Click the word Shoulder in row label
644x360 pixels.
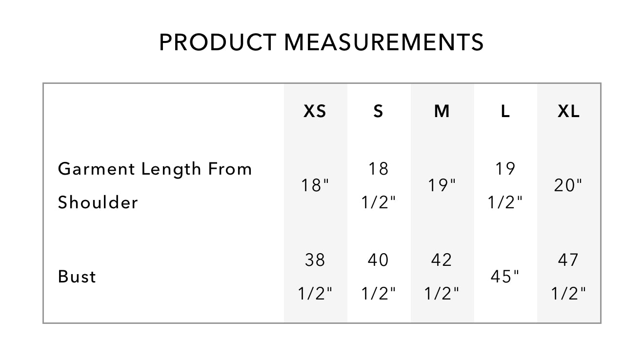(98, 202)
